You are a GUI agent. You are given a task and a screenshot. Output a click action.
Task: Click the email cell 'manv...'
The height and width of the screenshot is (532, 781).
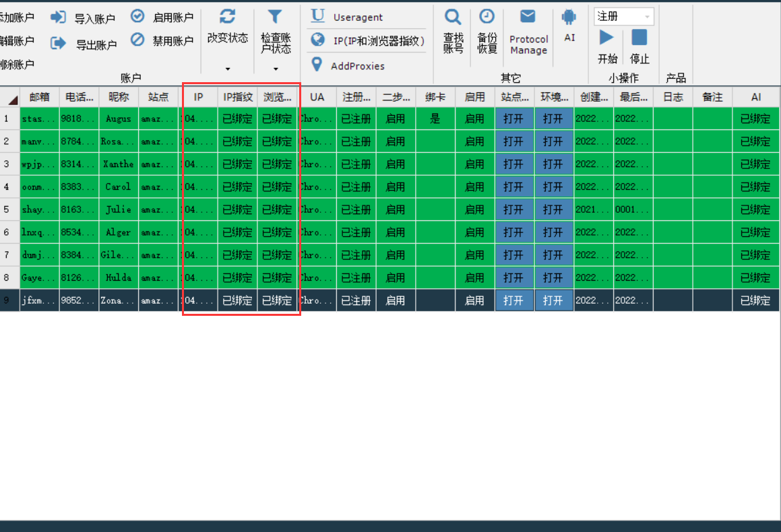(39, 142)
